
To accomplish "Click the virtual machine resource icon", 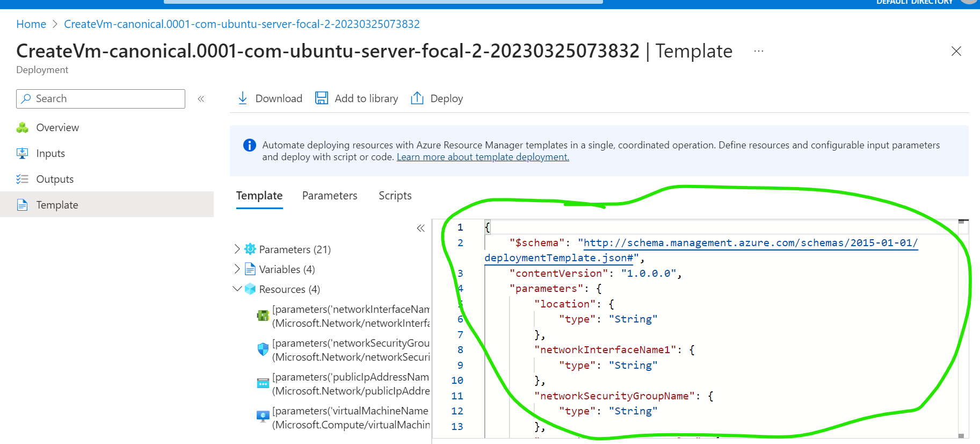I will (263, 418).
